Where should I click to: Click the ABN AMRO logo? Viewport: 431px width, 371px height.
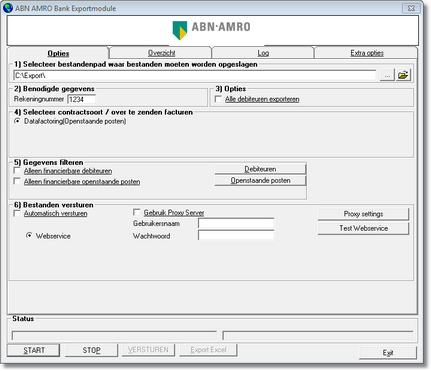tap(211, 30)
